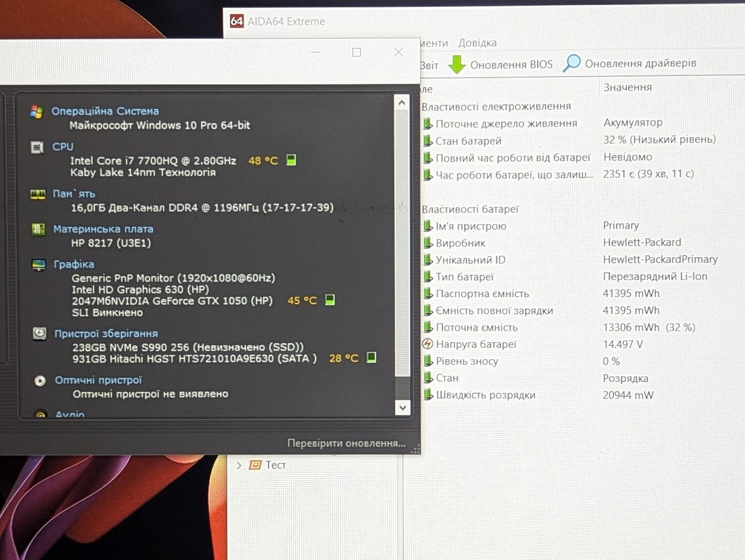
Task: Click the icon beside Повний час роботи від батареї
Action: (x=428, y=158)
